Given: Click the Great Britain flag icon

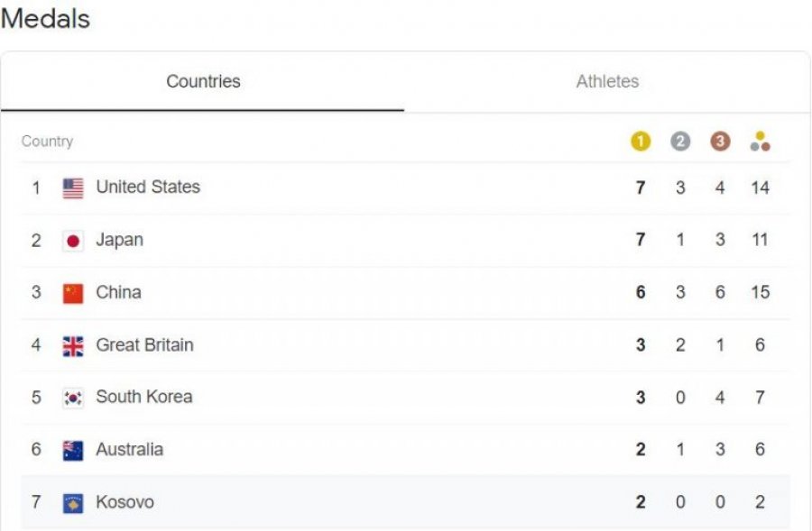Looking at the screenshot, I should [x=72, y=346].
